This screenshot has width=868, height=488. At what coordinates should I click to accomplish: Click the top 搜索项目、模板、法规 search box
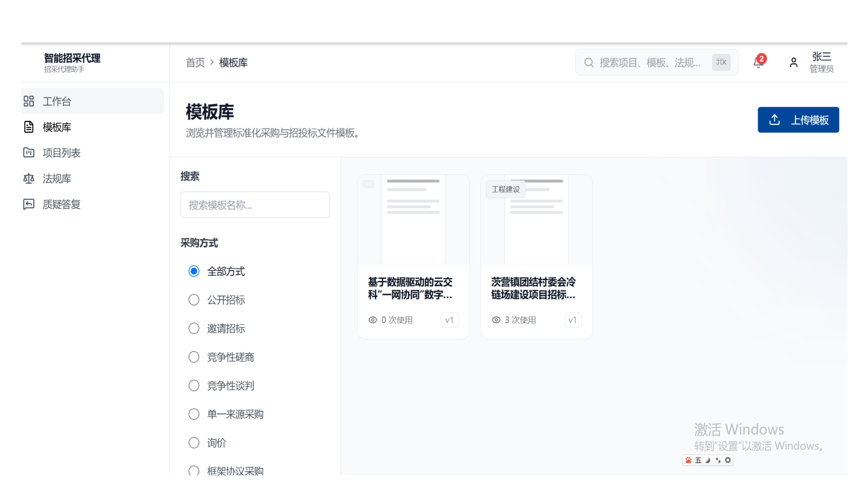[x=657, y=62]
